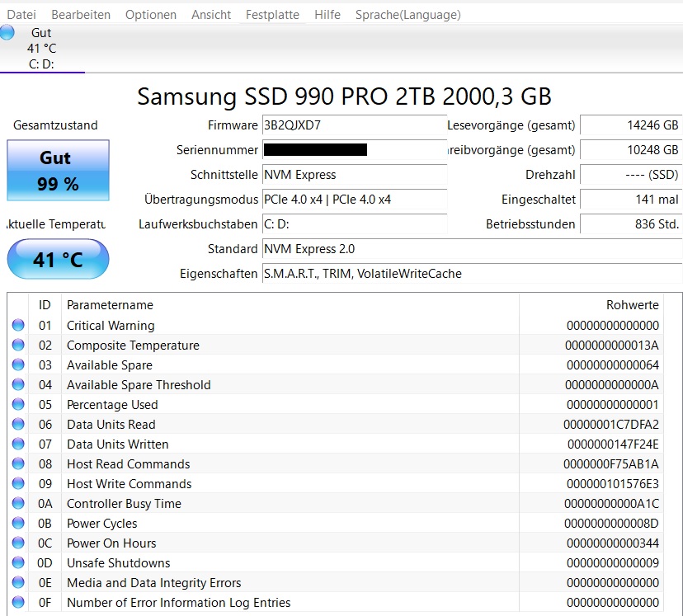Click the status orb for Critical Warning
This screenshot has width=683, height=616.
[x=18, y=325]
